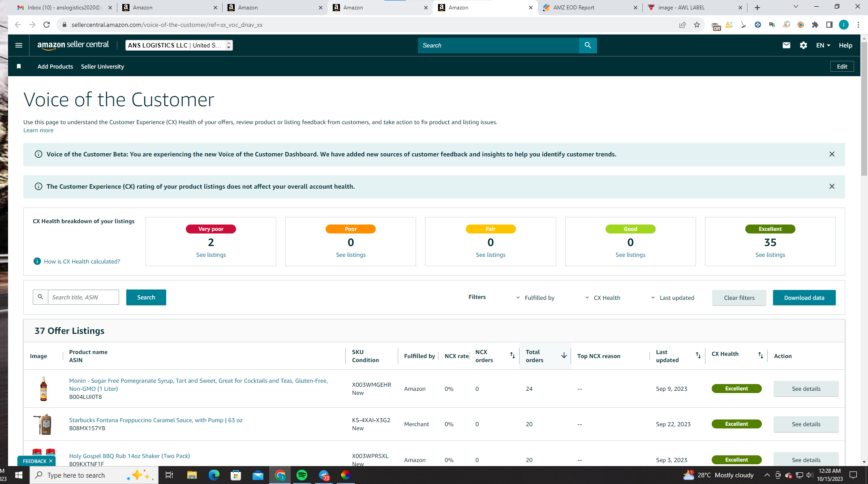This screenshot has width=868, height=484.
Task: Open Monin Sugar Free Pomegranate Syrup listing
Action: pyautogui.click(x=198, y=385)
